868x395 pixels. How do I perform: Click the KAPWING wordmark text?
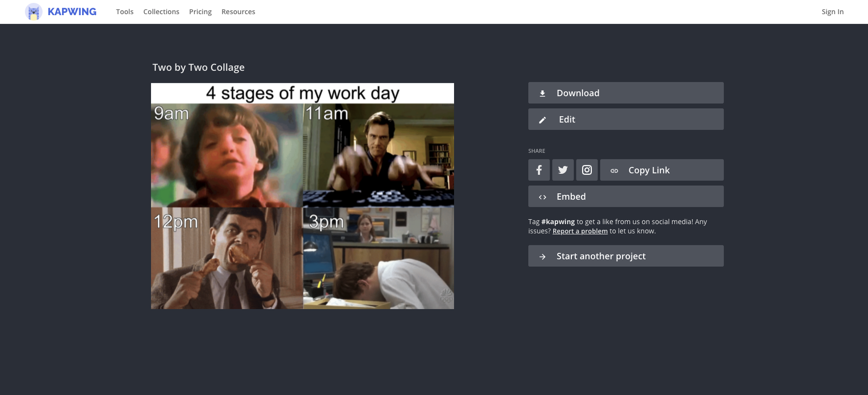coord(72,12)
